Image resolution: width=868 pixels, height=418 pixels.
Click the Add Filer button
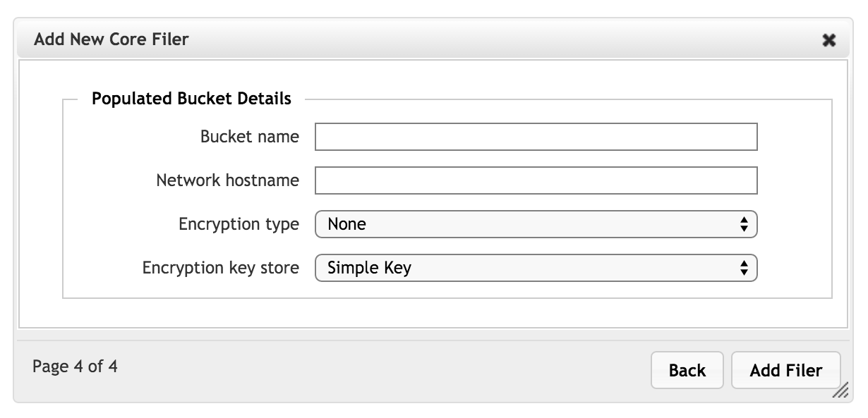pos(785,370)
